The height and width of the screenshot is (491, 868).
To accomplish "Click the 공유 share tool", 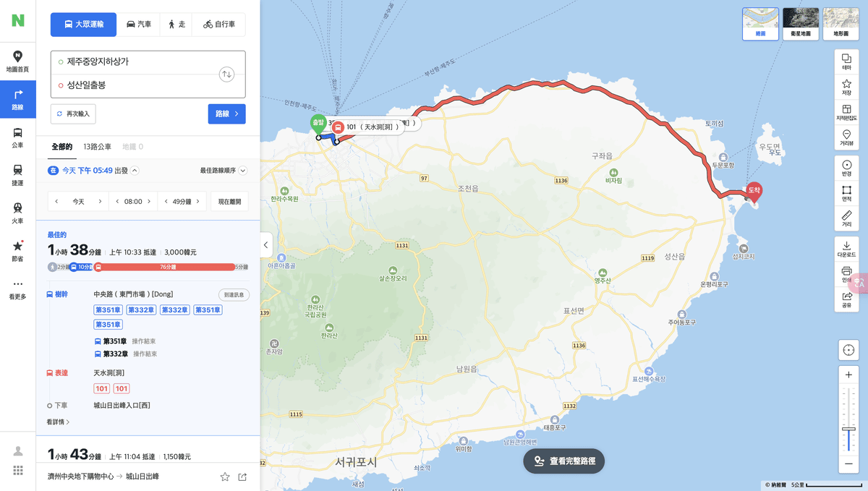I will pos(846,300).
